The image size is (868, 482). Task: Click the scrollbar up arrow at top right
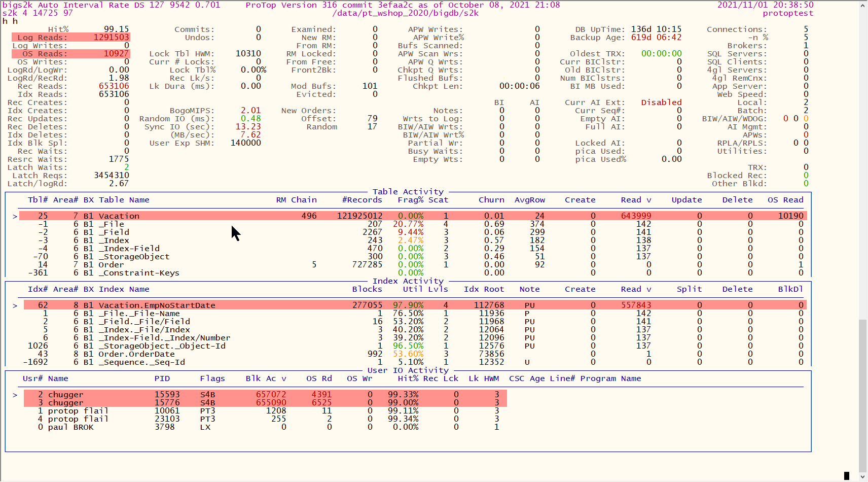coord(863,6)
